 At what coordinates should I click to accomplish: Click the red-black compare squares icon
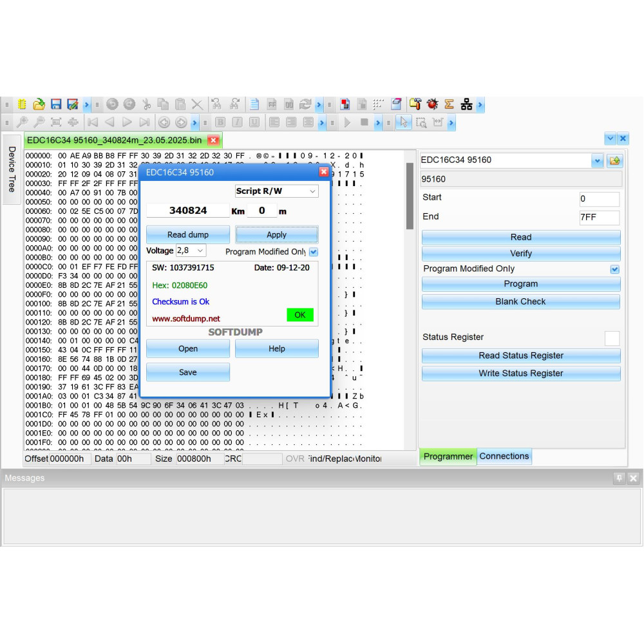click(345, 104)
